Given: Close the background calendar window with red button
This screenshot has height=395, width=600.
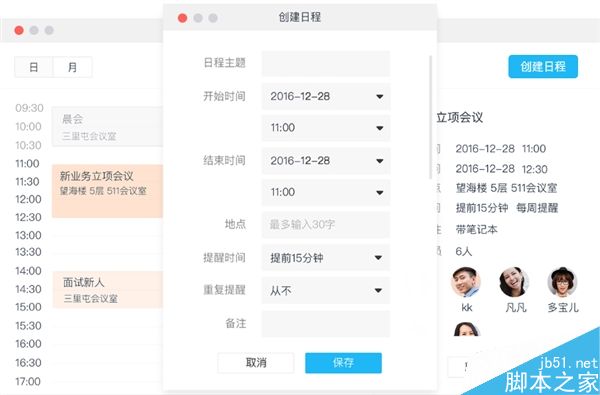Looking at the screenshot, I should pyautogui.click(x=19, y=30).
